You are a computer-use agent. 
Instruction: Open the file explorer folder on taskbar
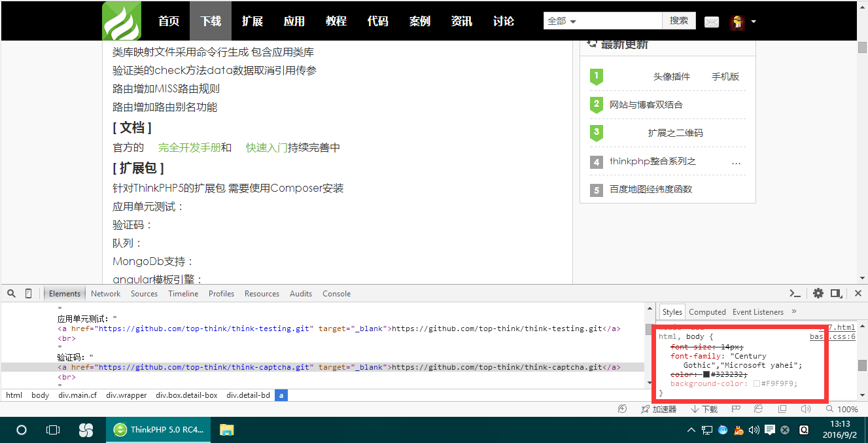pyautogui.click(x=226, y=430)
